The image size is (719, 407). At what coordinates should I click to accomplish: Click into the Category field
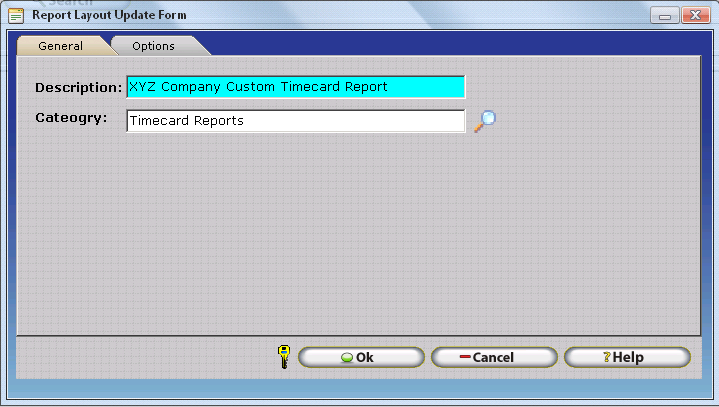tap(295, 121)
